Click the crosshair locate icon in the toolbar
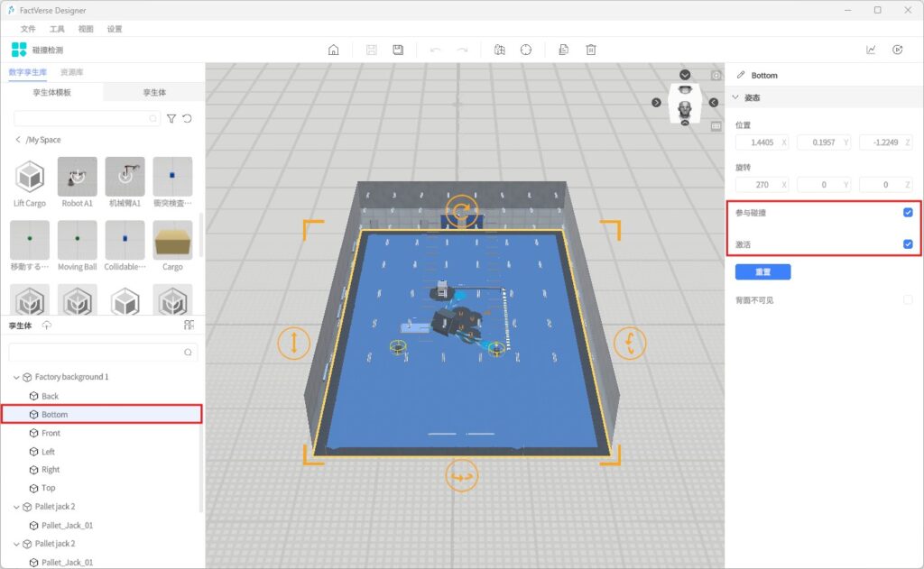Viewport: 924px width, 569px height. [525, 50]
